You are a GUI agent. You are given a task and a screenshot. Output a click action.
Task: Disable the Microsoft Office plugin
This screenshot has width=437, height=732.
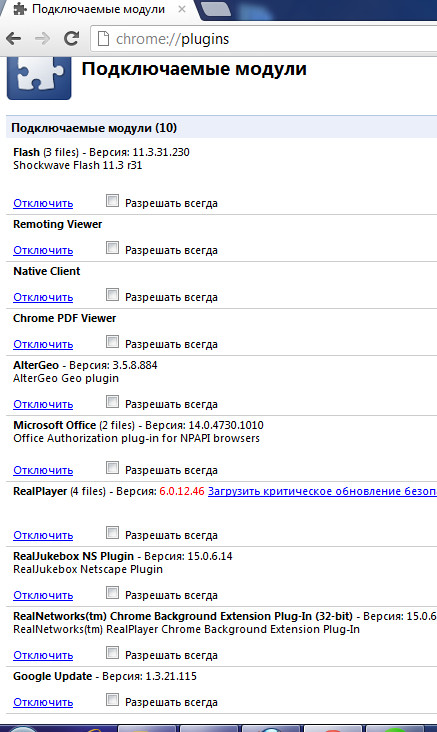[43, 470]
